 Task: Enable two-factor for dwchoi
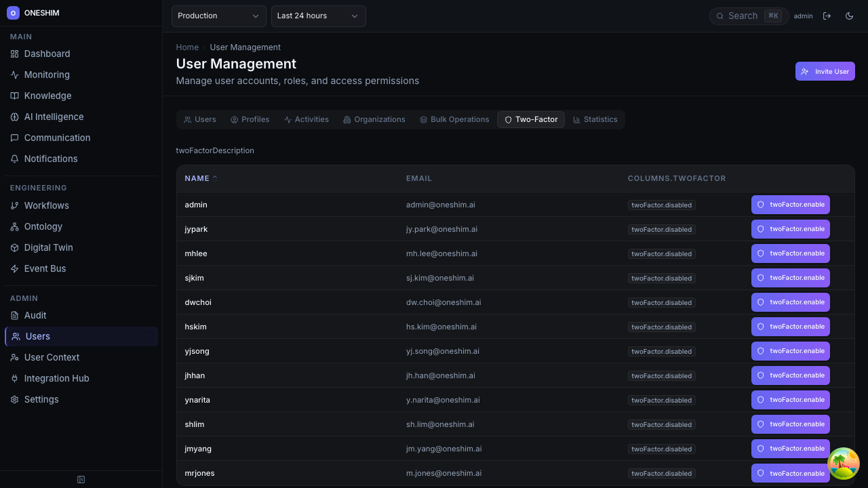click(790, 302)
